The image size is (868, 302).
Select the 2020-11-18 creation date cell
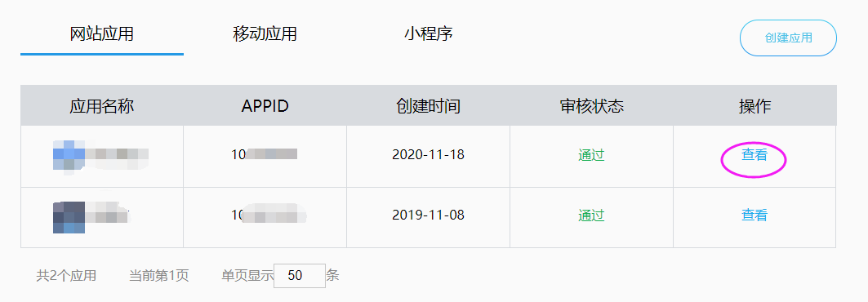click(428, 155)
